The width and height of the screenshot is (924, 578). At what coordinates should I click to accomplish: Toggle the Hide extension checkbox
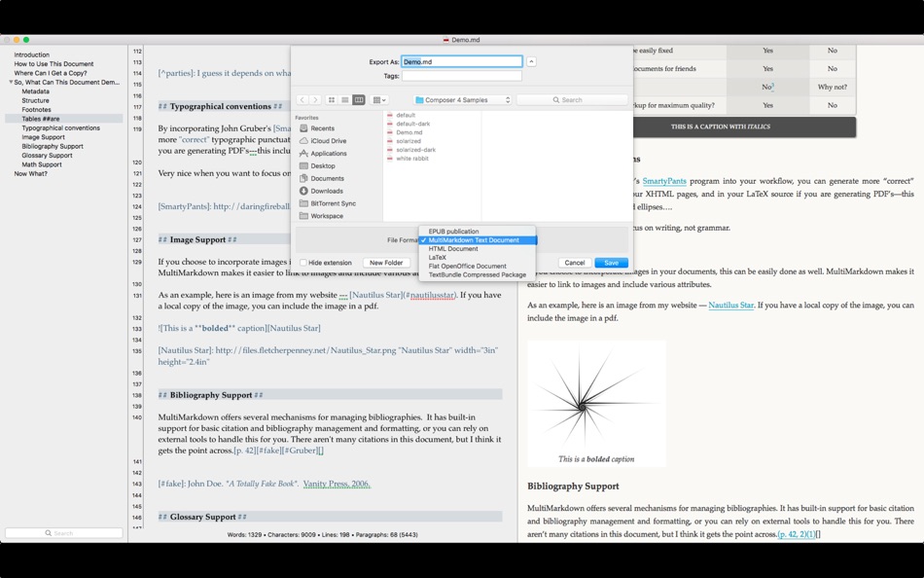coord(305,263)
